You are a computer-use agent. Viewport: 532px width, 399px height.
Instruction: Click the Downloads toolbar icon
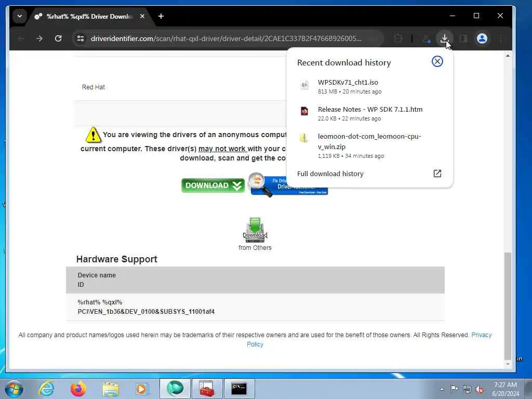[444, 38]
